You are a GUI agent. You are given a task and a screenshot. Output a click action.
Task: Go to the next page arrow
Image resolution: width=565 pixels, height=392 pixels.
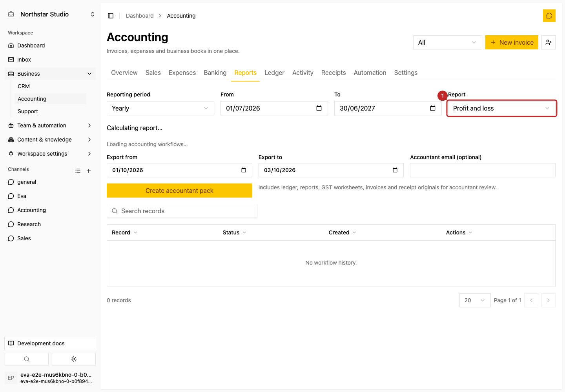pyautogui.click(x=549, y=300)
